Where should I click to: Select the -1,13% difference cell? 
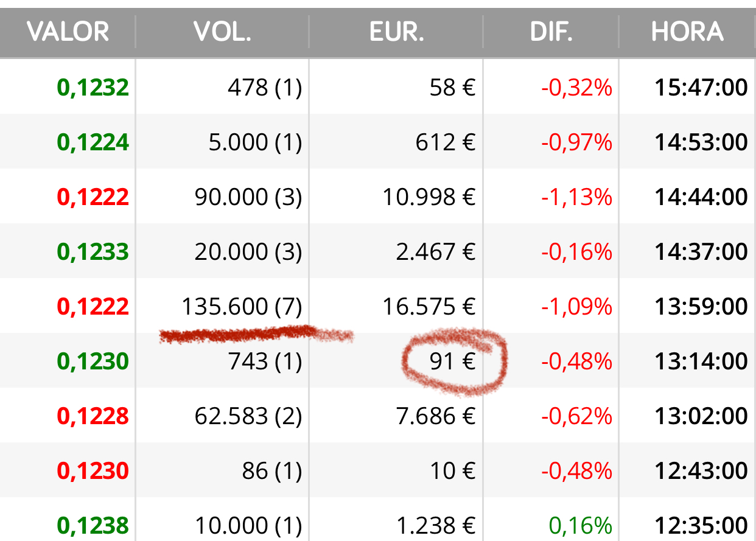pyautogui.click(x=576, y=197)
